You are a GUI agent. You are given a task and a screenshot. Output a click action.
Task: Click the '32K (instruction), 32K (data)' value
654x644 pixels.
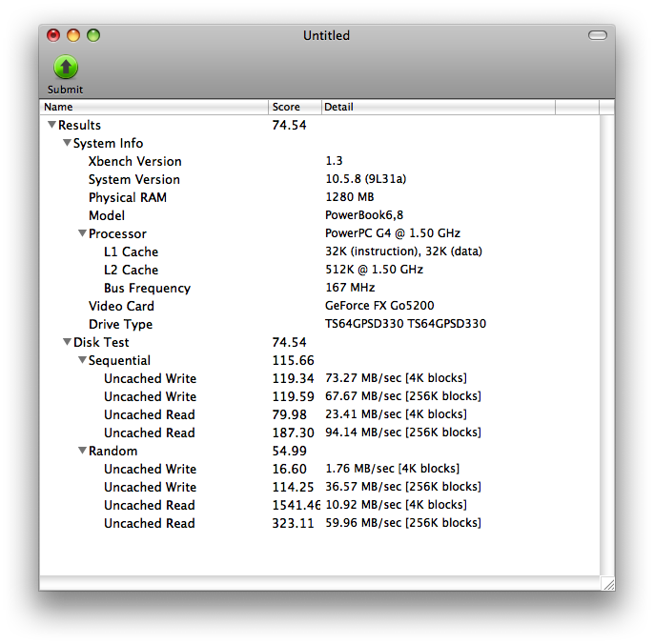404,252
